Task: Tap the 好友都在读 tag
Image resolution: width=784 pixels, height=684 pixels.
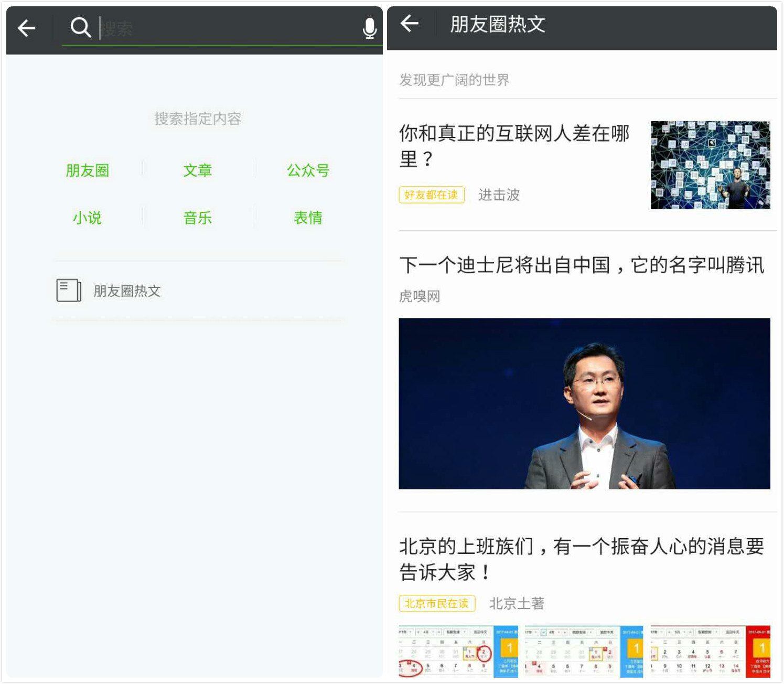Action: point(432,195)
